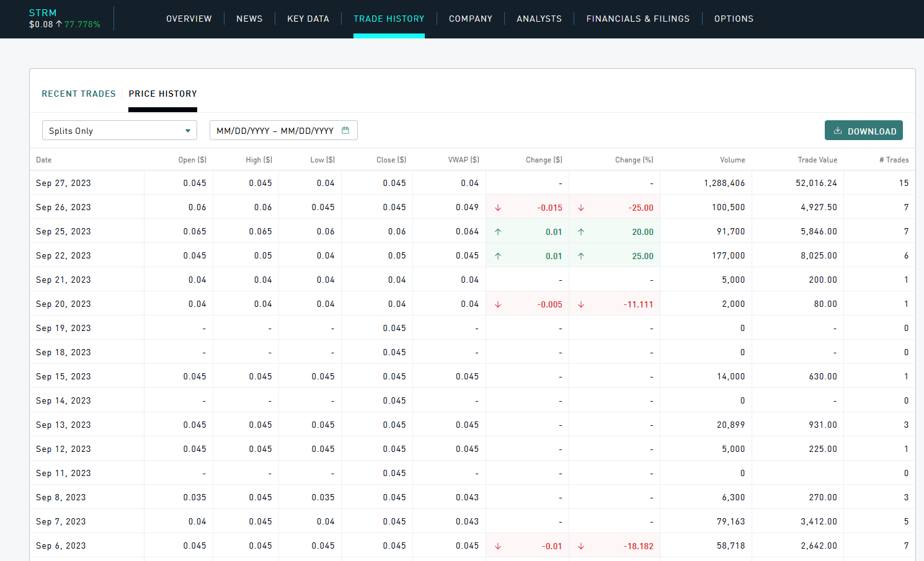
Task: Click the up arrow beside STRM price
Action: pyautogui.click(x=59, y=24)
